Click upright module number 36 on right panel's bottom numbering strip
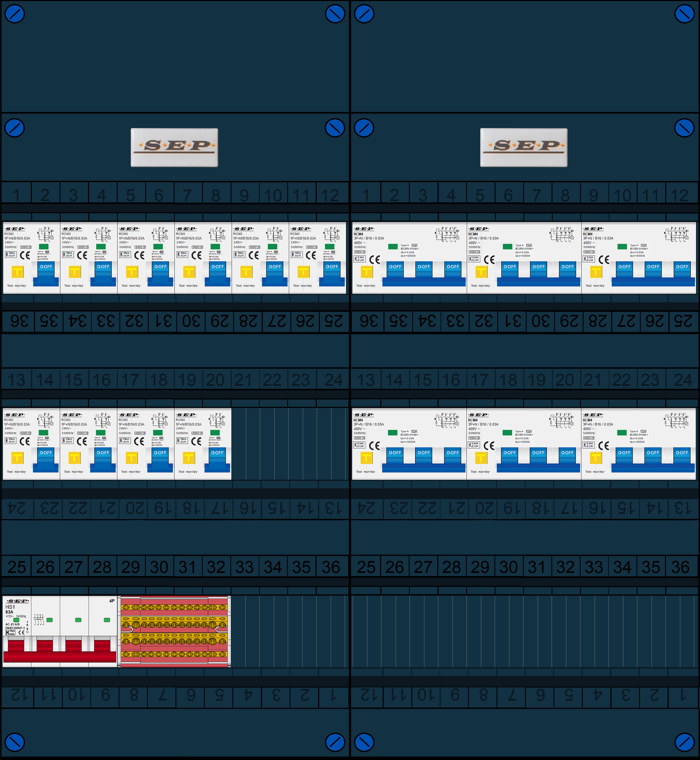Viewport: 700px width, 760px height. click(x=680, y=567)
